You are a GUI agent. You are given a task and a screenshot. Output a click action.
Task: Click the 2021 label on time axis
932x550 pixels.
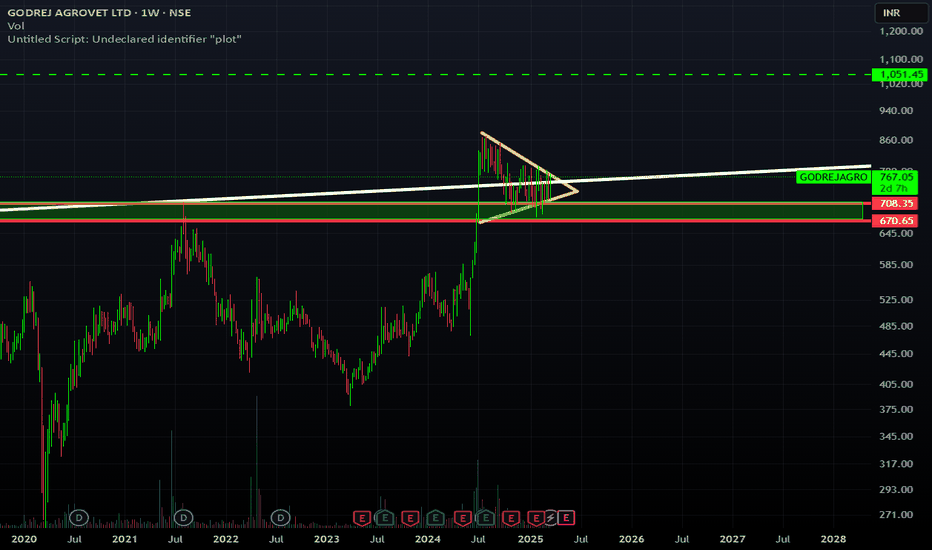(x=124, y=539)
